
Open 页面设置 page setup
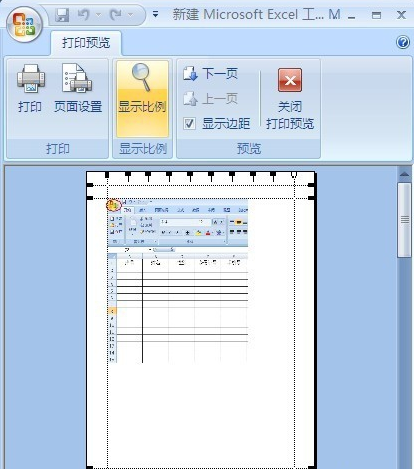click(x=78, y=88)
